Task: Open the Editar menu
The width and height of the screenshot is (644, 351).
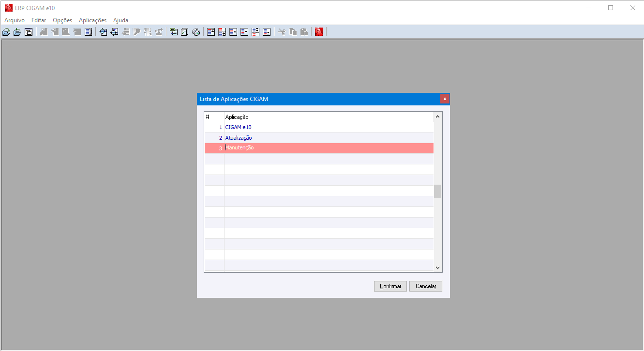Action: pyautogui.click(x=39, y=20)
